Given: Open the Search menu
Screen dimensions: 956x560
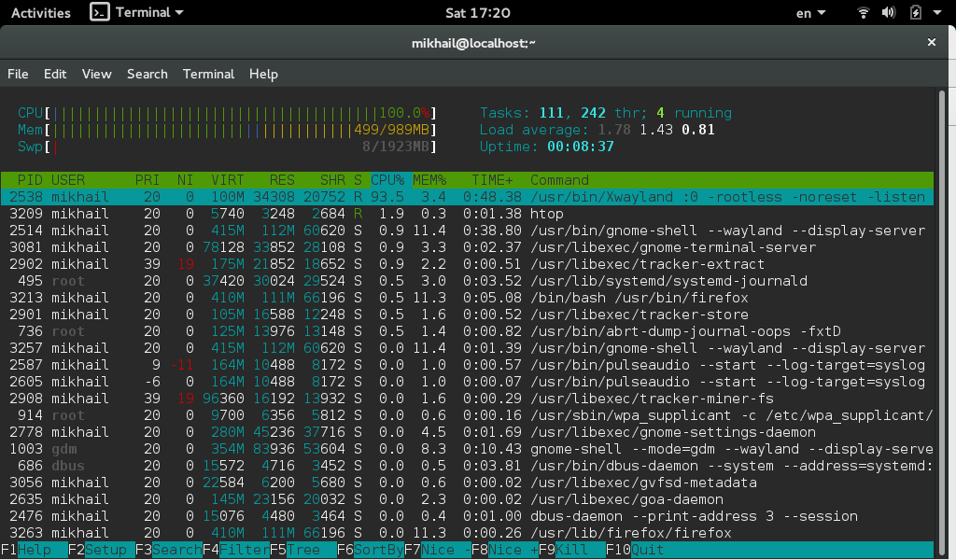Looking at the screenshot, I should tap(147, 74).
